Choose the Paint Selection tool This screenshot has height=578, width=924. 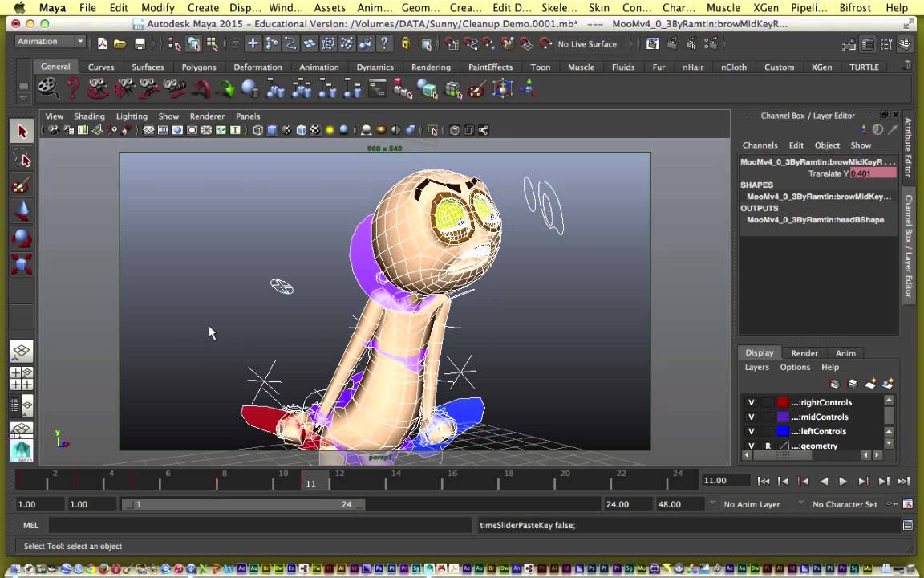click(22, 185)
